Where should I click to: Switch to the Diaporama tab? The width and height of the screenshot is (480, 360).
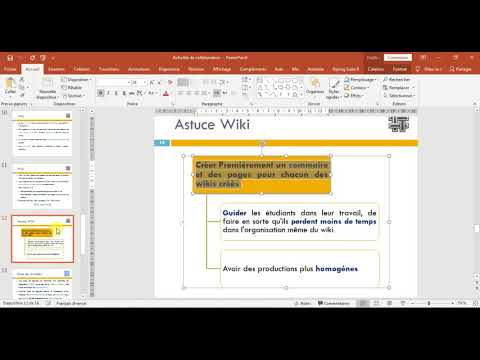click(x=169, y=69)
